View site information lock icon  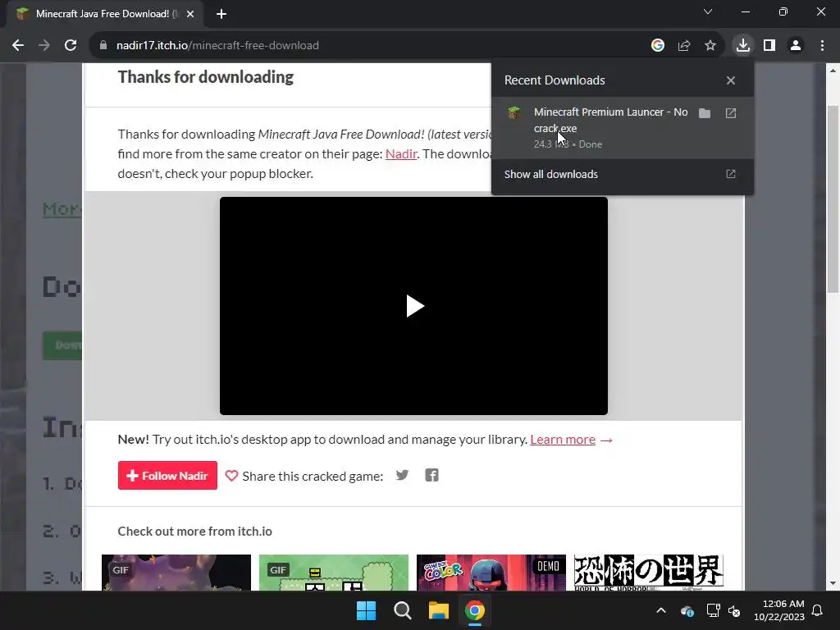click(103, 46)
